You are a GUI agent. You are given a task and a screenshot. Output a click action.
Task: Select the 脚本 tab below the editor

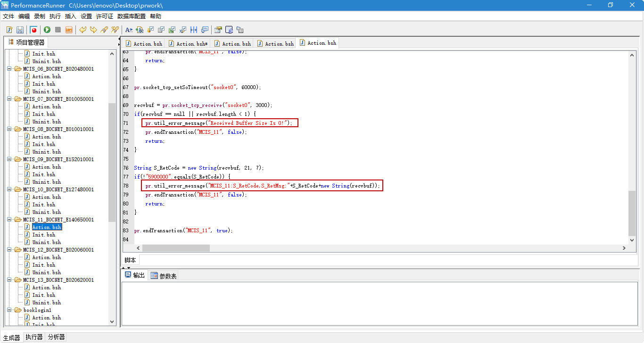click(x=131, y=260)
